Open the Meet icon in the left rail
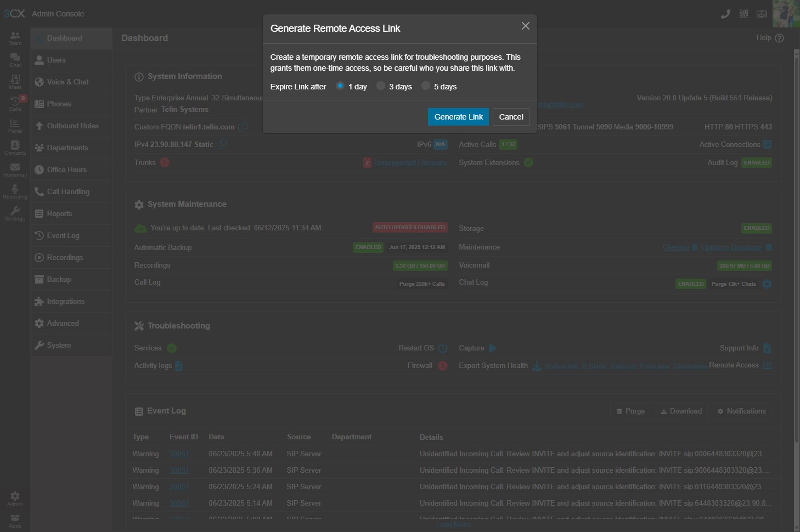 pyautogui.click(x=15, y=82)
